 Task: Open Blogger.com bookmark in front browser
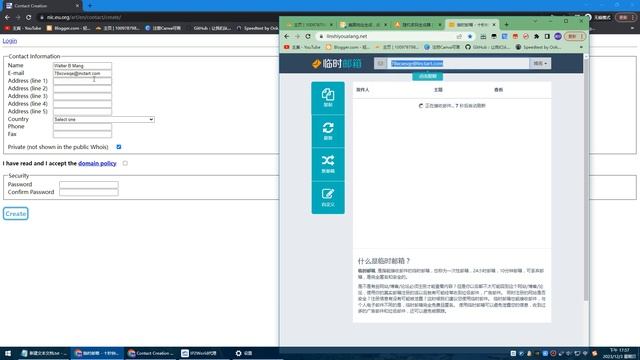pyautogui.click(x=347, y=47)
